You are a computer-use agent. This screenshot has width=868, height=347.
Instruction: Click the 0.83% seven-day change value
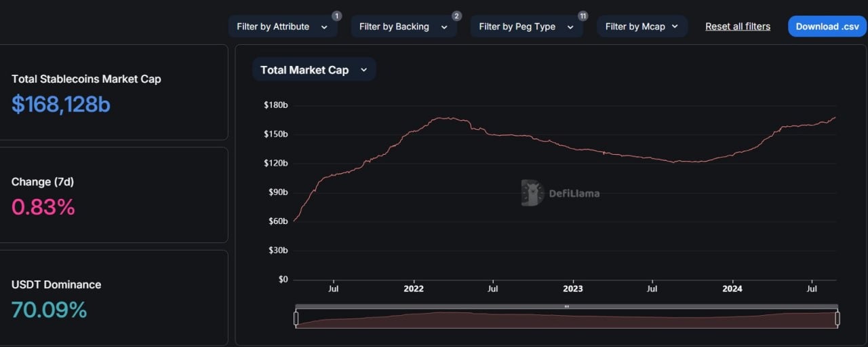point(43,207)
